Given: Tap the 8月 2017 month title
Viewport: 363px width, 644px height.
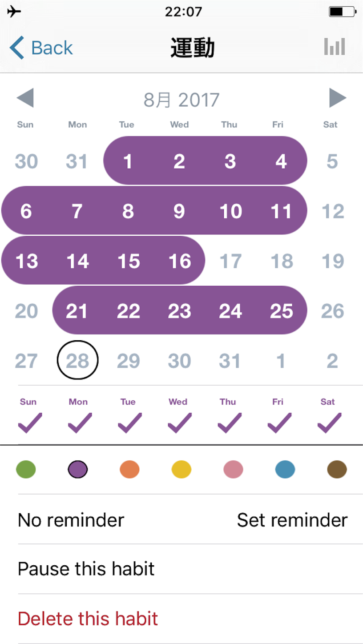Looking at the screenshot, I should (181, 100).
